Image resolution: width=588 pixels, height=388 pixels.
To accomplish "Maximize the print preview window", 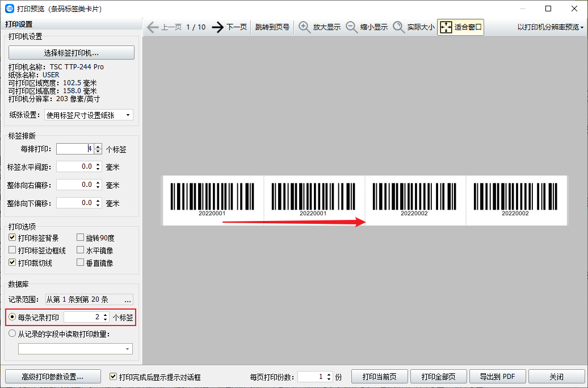I will coord(548,9).
